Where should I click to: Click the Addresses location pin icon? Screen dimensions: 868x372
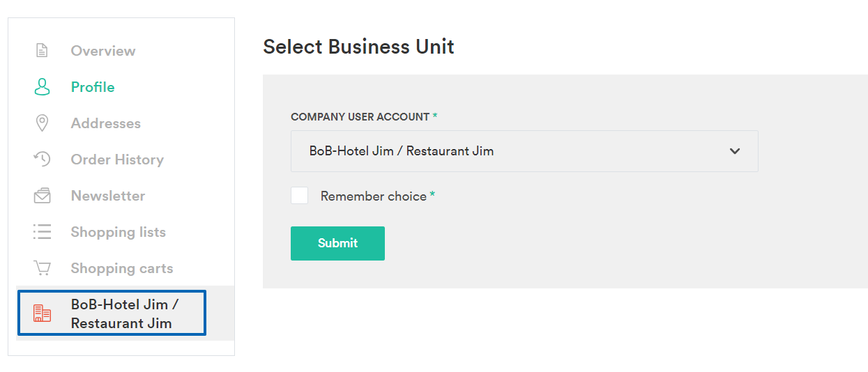[42, 123]
